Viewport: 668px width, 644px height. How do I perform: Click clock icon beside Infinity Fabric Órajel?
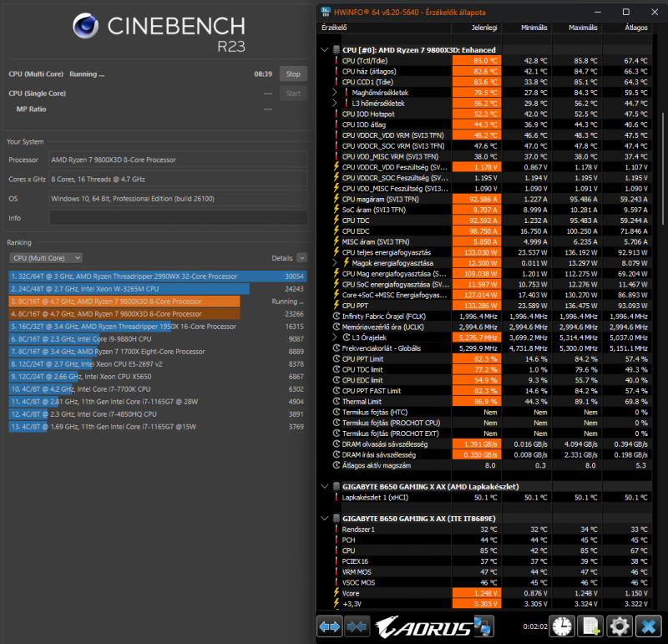tap(337, 317)
